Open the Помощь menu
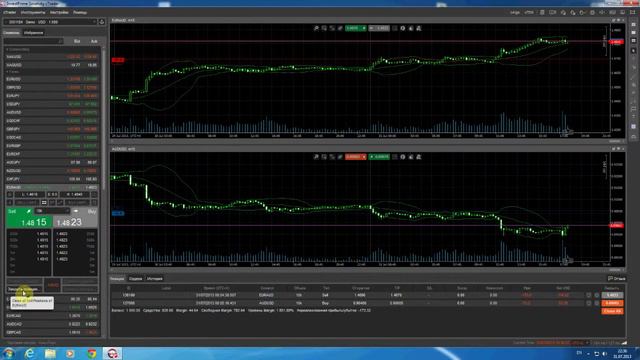640x360 pixels. pos(80,13)
